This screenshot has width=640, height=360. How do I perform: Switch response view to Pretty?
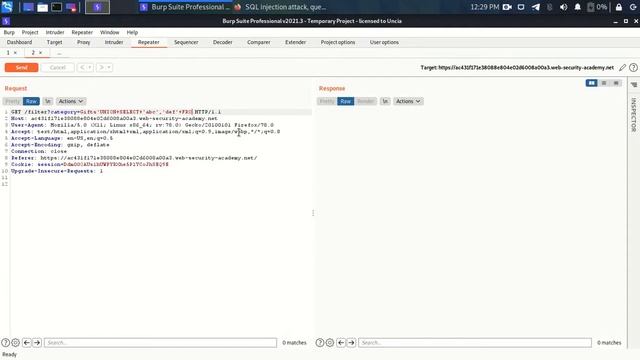pyautogui.click(x=327, y=101)
